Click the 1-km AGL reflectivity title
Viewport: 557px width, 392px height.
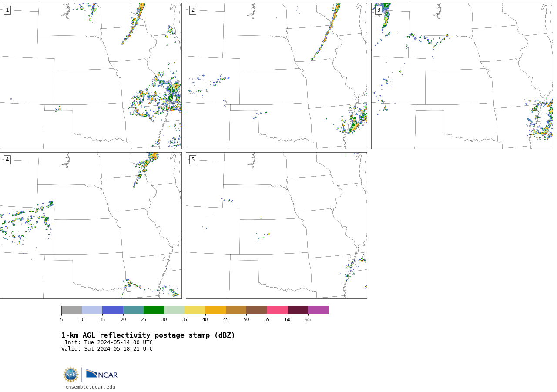click(148, 335)
